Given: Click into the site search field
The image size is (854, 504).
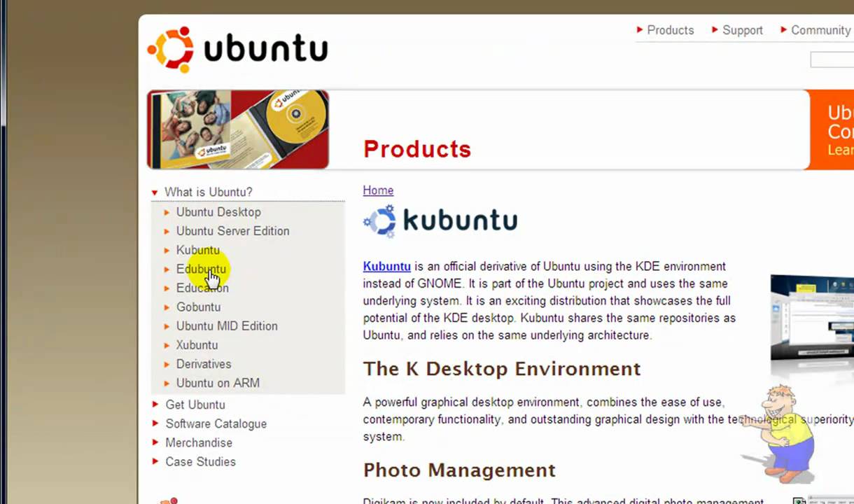Looking at the screenshot, I should tap(832, 60).
